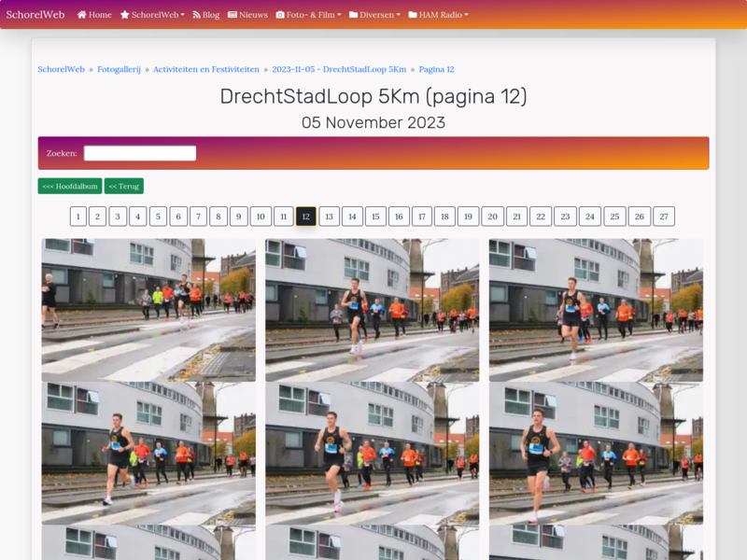Go to gallery page 24
The image size is (747, 560).
(x=590, y=217)
